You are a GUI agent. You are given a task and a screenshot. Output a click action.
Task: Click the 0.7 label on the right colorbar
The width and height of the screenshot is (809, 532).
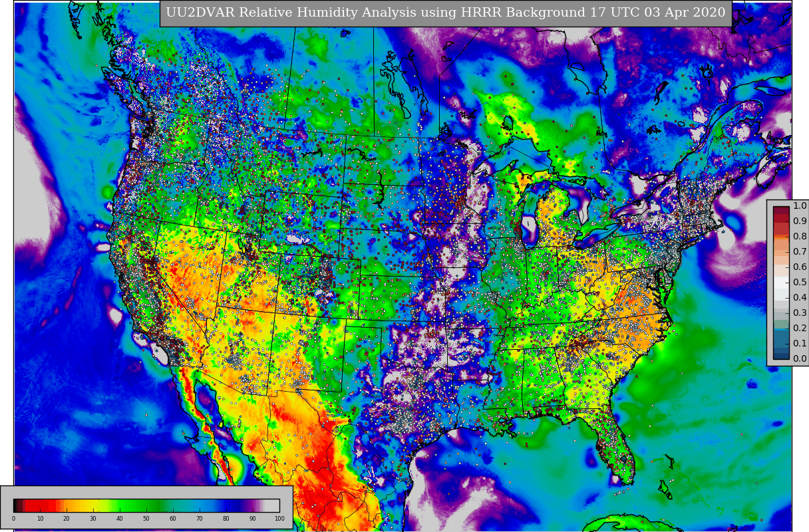click(x=800, y=251)
